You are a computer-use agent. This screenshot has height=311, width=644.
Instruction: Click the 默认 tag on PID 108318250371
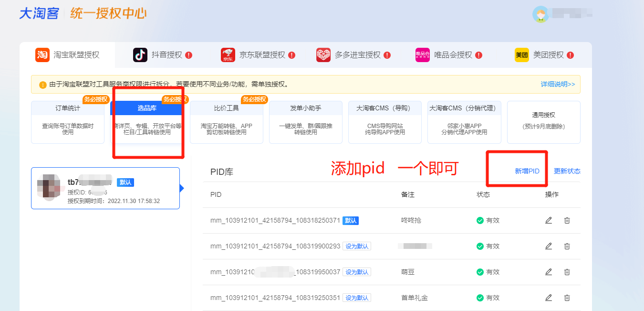pyautogui.click(x=351, y=221)
